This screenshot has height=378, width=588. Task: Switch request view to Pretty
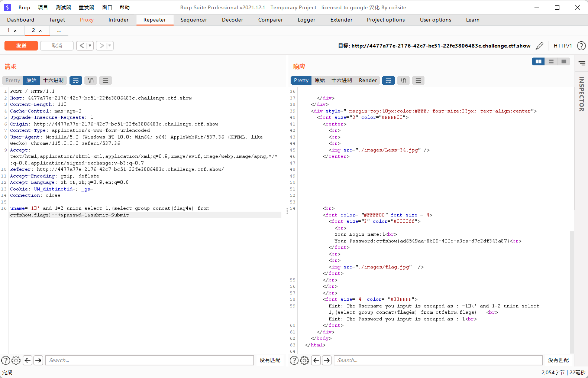coord(13,80)
